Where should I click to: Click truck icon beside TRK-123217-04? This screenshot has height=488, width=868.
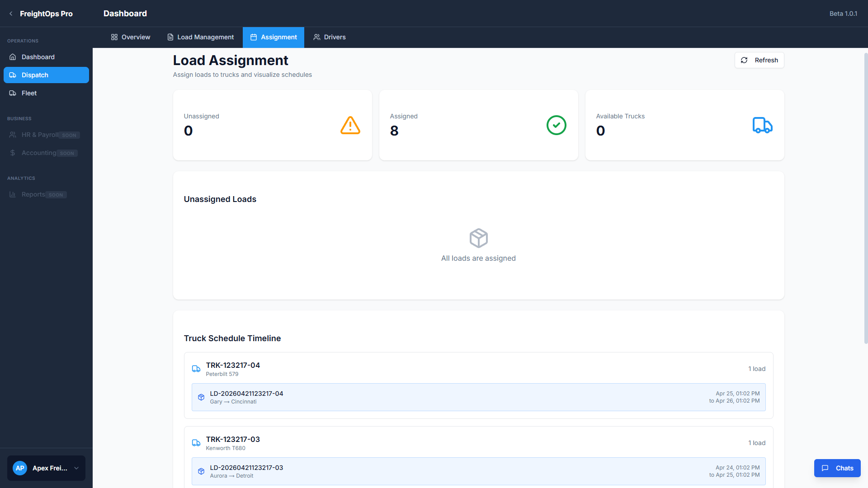pyautogui.click(x=196, y=369)
